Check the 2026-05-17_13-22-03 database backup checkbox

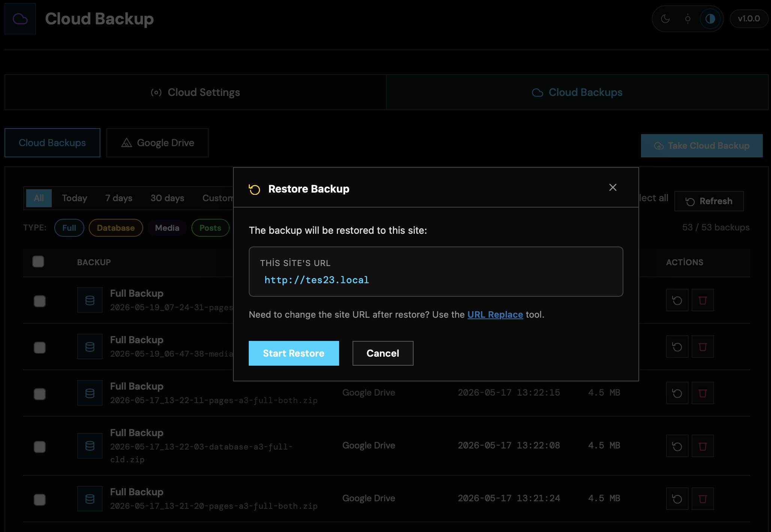(x=40, y=447)
